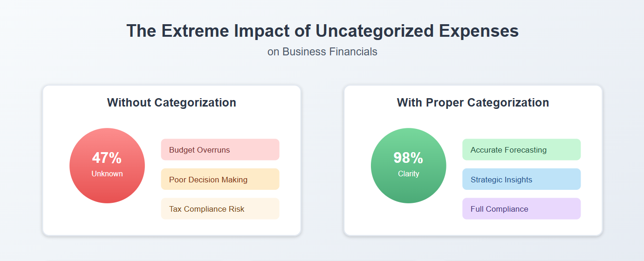Select the "With Proper Categorization" heading
The width and height of the screenshot is (644, 261).
[x=473, y=102]
